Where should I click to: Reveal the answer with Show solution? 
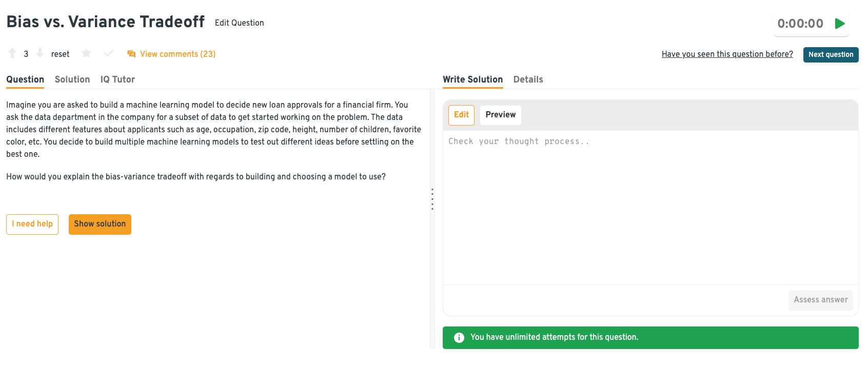pyautogui.click(x=100, y=224)
